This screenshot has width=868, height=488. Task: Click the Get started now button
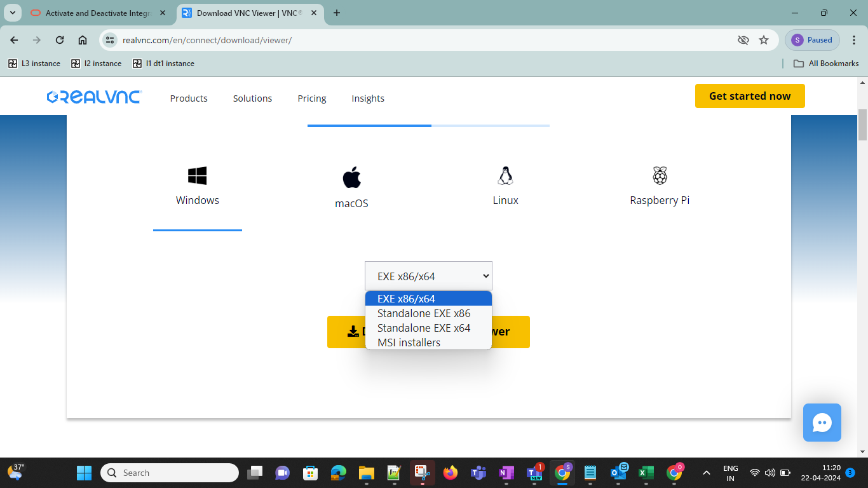point(750,96)
